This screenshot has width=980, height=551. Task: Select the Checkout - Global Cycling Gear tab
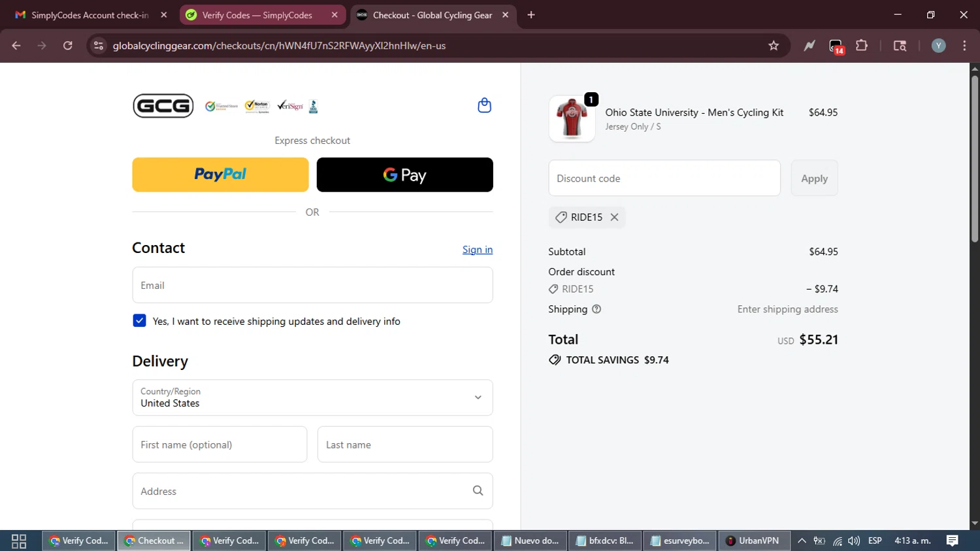point(432,15)
